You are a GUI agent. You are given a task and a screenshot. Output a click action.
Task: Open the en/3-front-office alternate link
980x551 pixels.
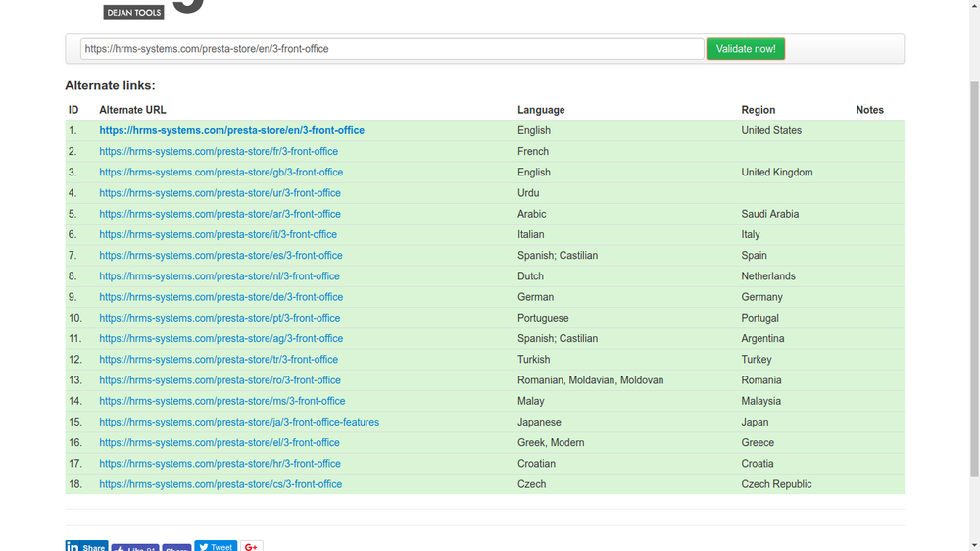pyautogui.click(x=232, y=130)
